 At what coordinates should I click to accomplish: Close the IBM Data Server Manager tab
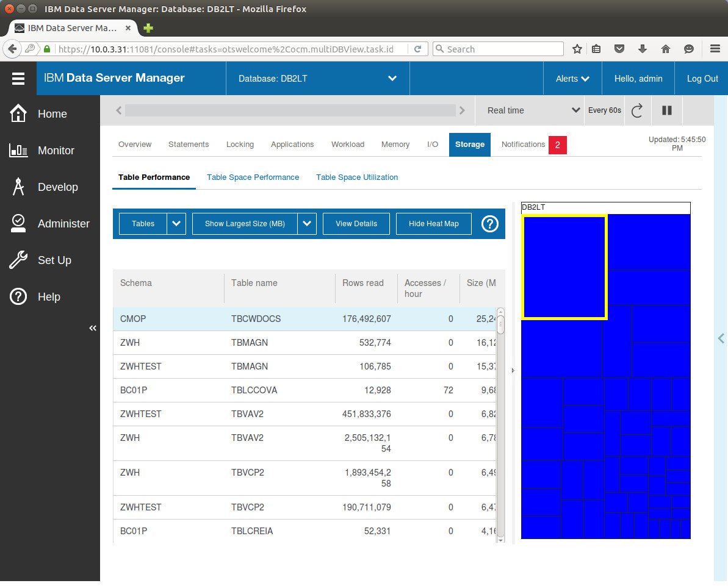click(x=128, y=28)
